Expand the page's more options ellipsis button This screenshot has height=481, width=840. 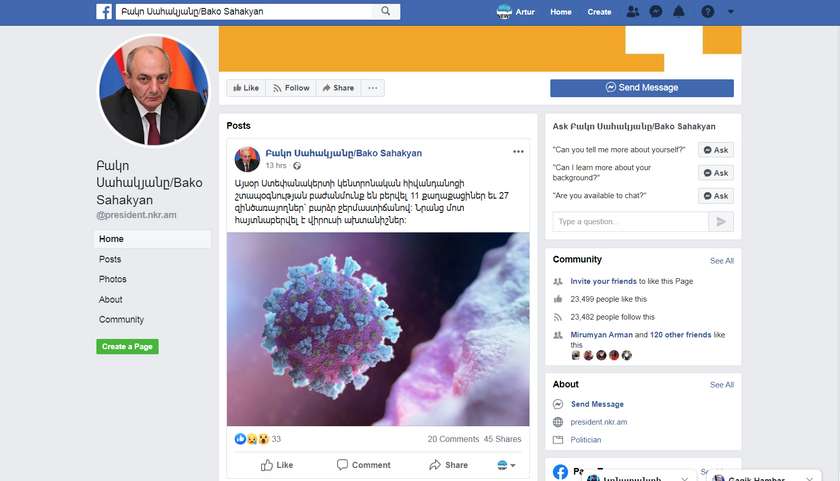click(373, 88)
